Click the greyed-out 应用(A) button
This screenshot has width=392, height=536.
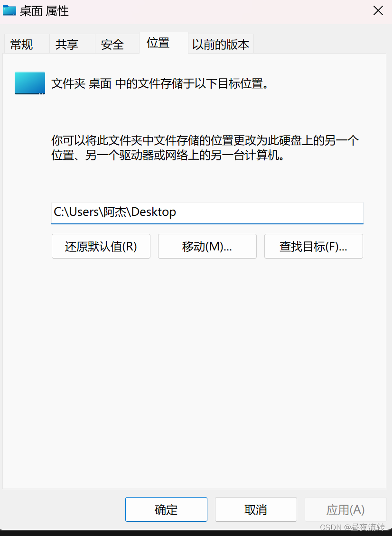345,509
